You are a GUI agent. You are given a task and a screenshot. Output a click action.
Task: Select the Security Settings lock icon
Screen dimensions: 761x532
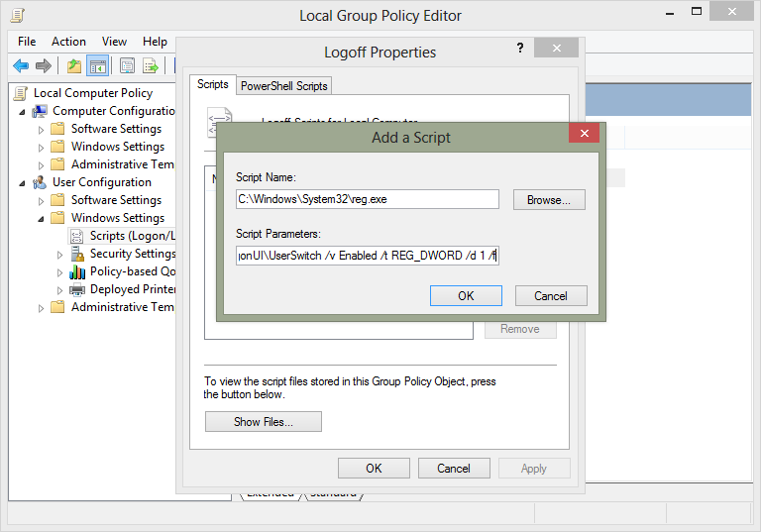tap(77, 254)
